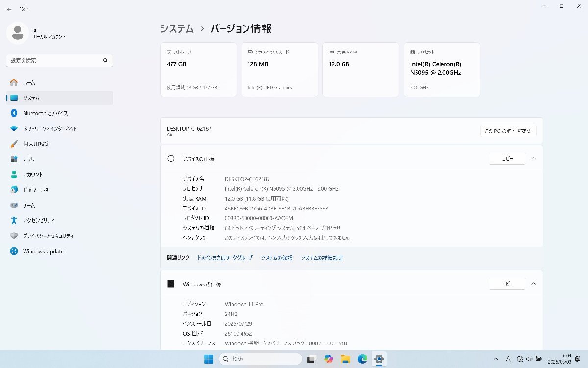
Task: Collapse the デバイスの仕様 section
Action: pyautogui.click(x=534, y=158)
